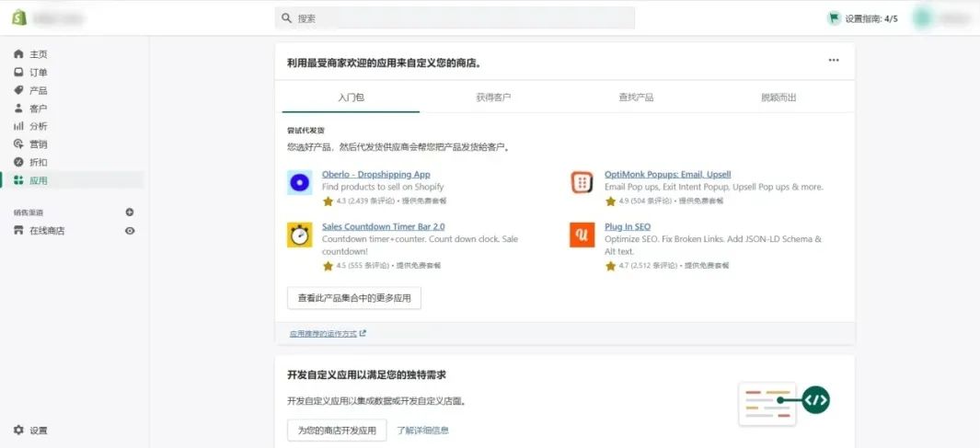Select the Sales Countdown Timer Bar icon
Viewport: 980px width, 448px height.
299,235
